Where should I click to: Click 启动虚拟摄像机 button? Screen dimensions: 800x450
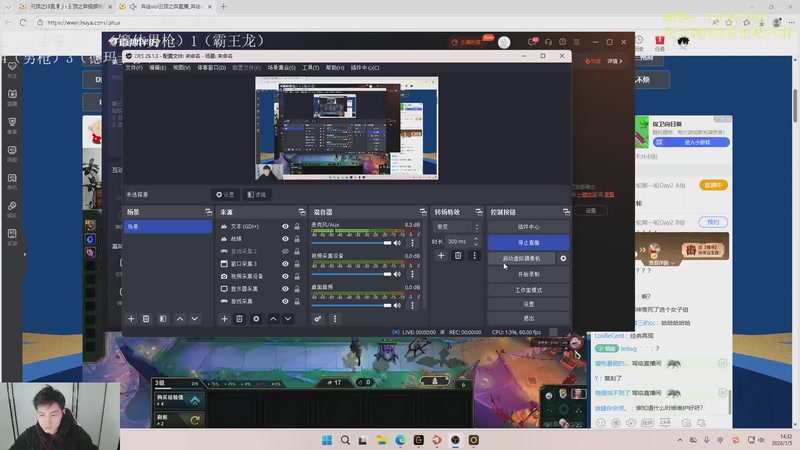click(521, 259)
